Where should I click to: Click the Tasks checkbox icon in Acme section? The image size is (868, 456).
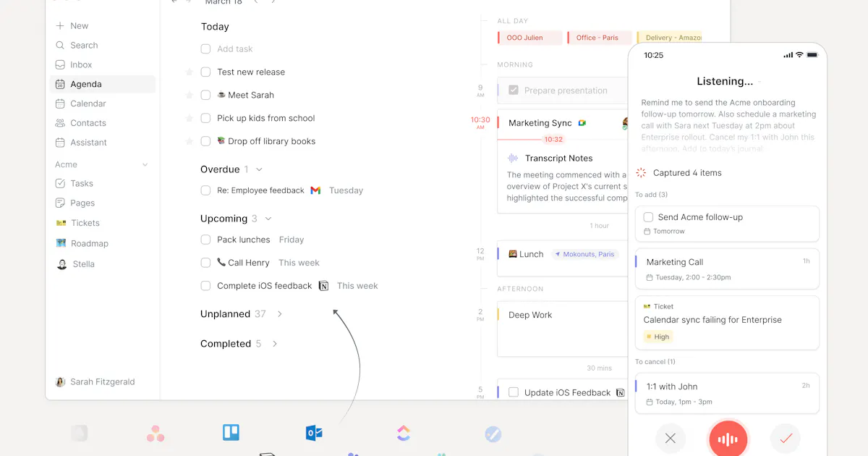point(61,183)
